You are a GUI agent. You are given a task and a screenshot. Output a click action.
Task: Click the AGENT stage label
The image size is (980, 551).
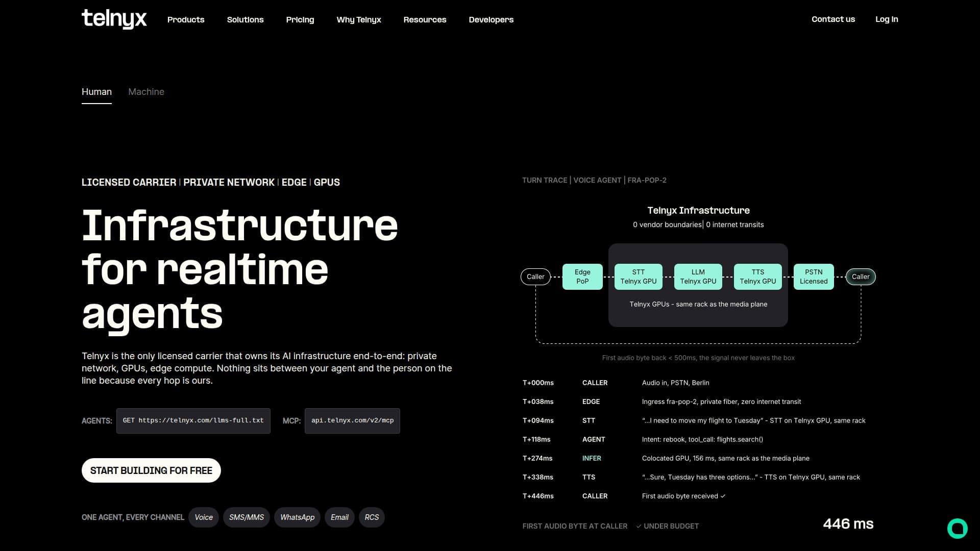click(594, 439)
